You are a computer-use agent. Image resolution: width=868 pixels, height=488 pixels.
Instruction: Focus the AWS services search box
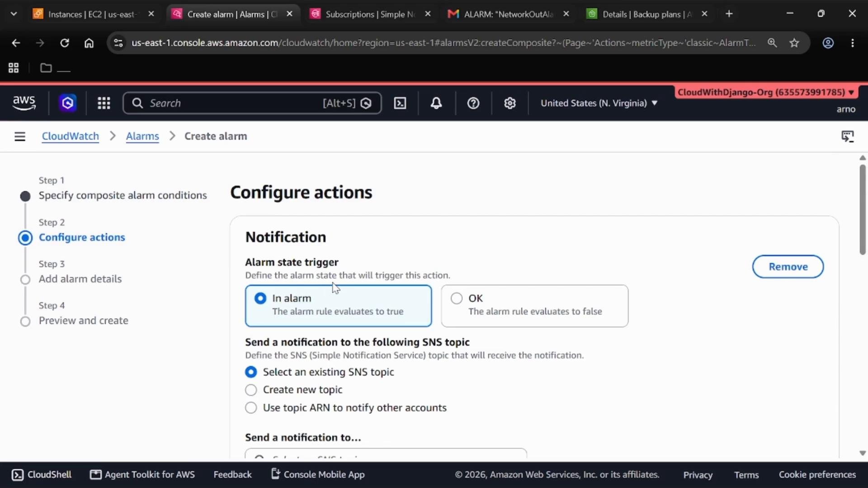pyautogui.click(x=252, y=103)
